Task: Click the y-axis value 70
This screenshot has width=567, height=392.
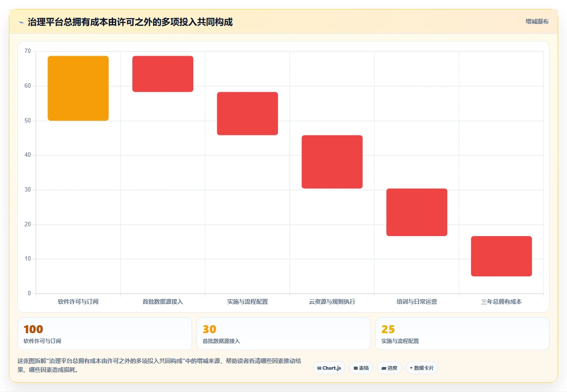Action: click(x=28, y=51)
